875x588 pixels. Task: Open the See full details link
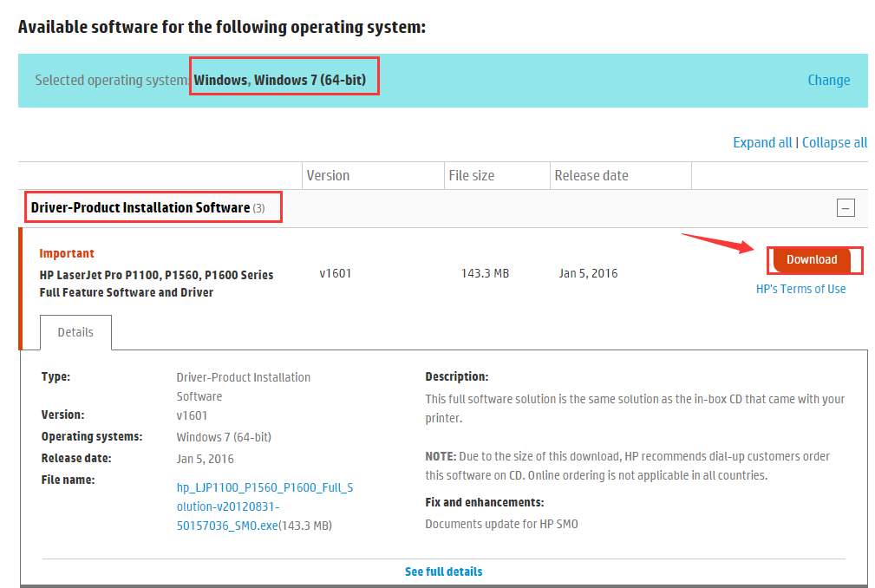click(x=443, y=572)
